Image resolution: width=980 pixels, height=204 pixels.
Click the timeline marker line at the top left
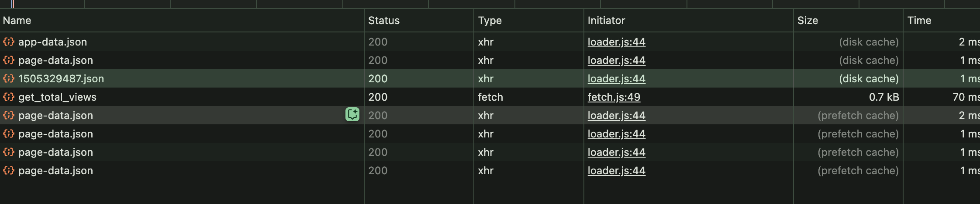[x=13, y=4]
